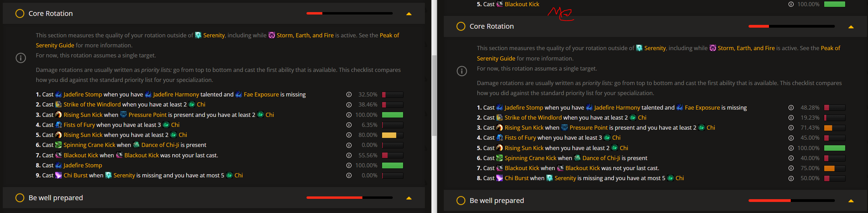Click the Fists of Fury icon in rule 4
This screenshot has width=868, height=213.
coord(58,125)
